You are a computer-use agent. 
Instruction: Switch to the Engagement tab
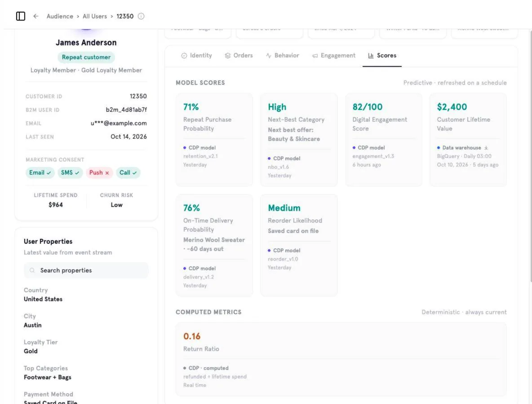(x=333, y=55)
